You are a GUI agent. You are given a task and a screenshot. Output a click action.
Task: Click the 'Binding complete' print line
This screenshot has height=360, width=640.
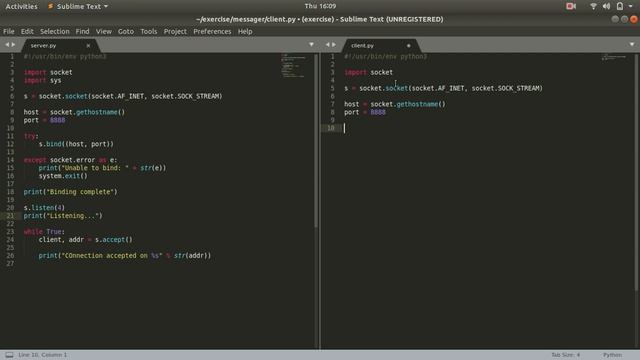70,192
